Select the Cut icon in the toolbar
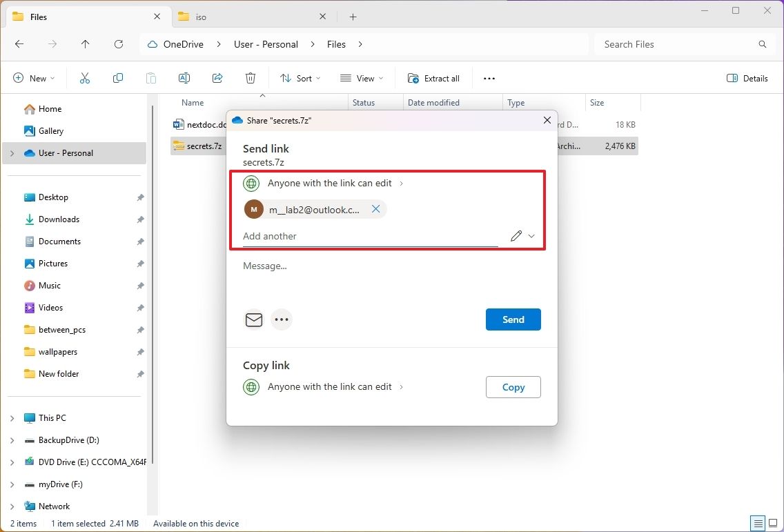 (85, 78)
